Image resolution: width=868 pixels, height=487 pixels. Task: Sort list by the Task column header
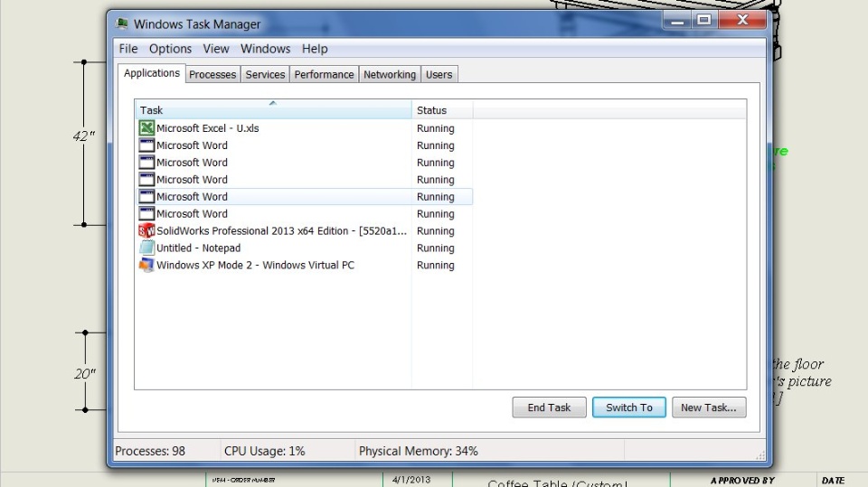point(273,109)
